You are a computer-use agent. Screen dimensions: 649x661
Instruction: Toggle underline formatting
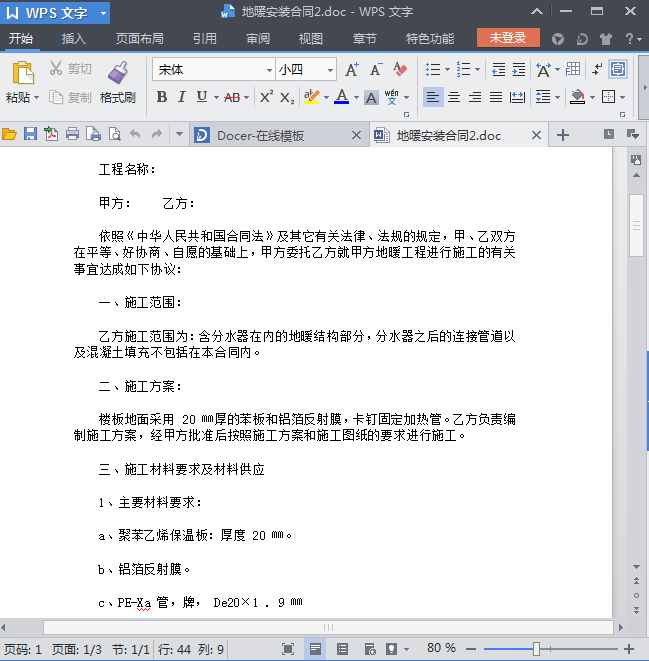coord(202,97)
